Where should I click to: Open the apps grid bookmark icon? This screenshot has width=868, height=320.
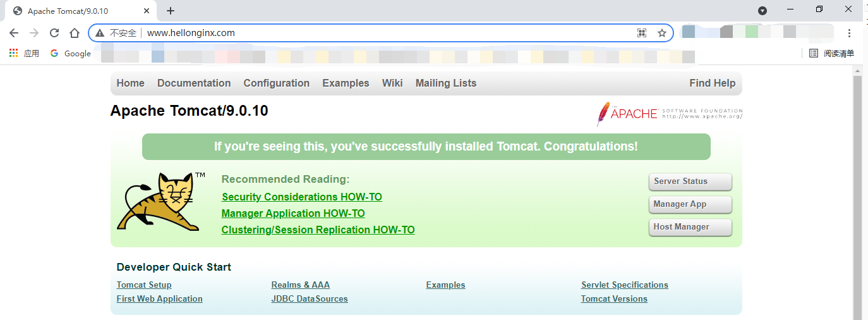pyautogui.click(x=14, y=53)
